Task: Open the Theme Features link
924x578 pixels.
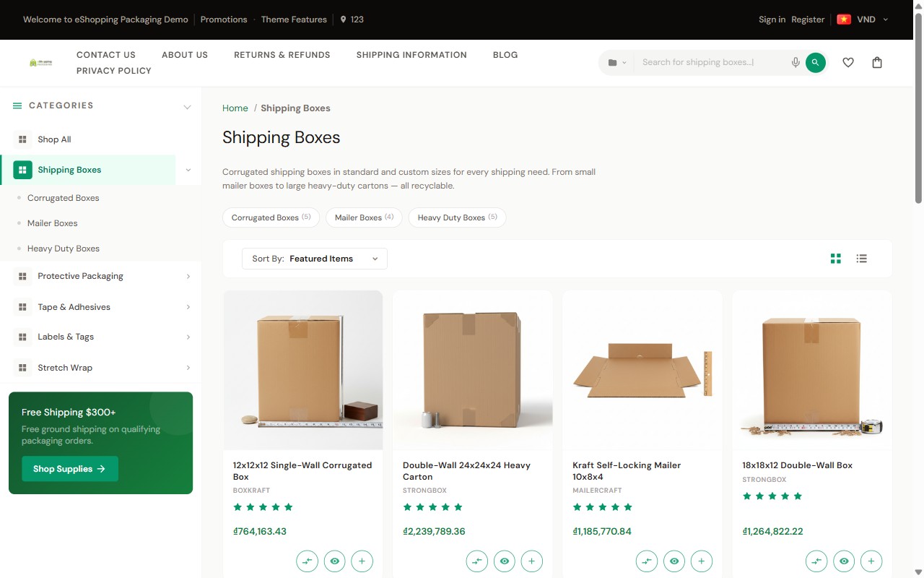Action: tap(294, 20)
